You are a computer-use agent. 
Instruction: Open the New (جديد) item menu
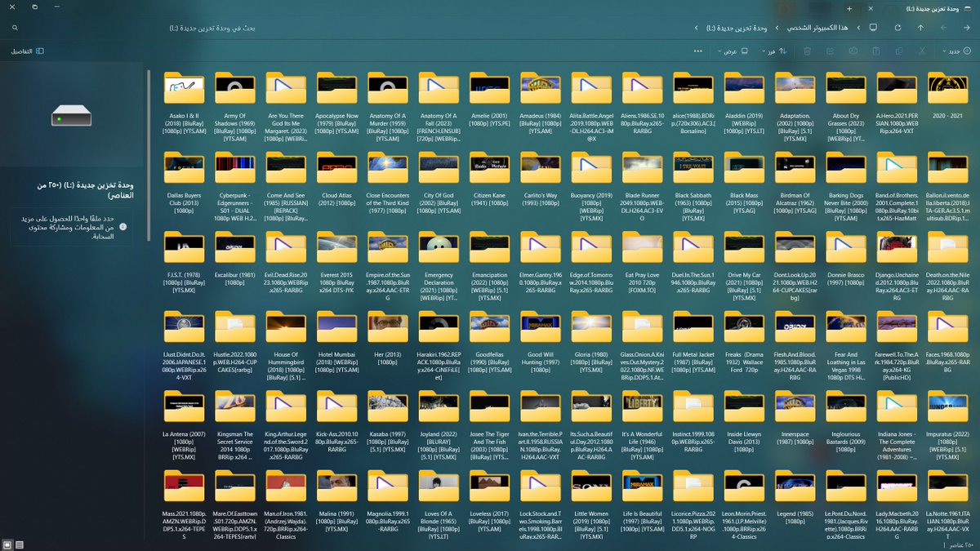957,51
